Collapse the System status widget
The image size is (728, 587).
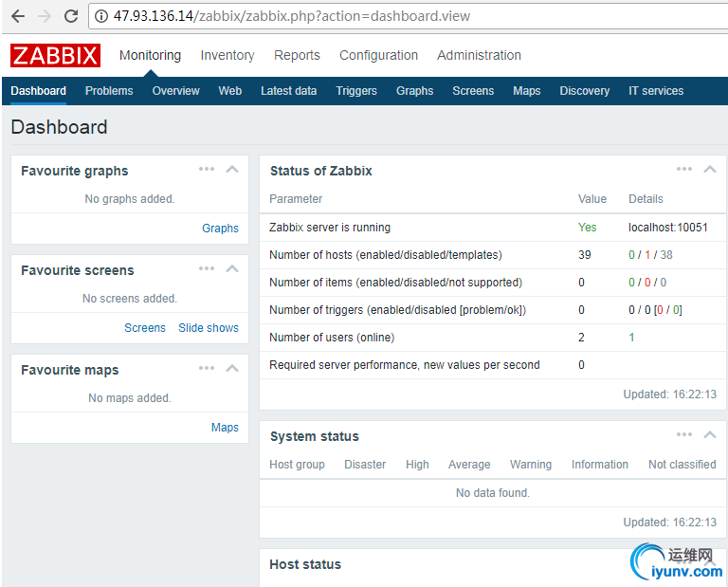click(x=710, y=435)
